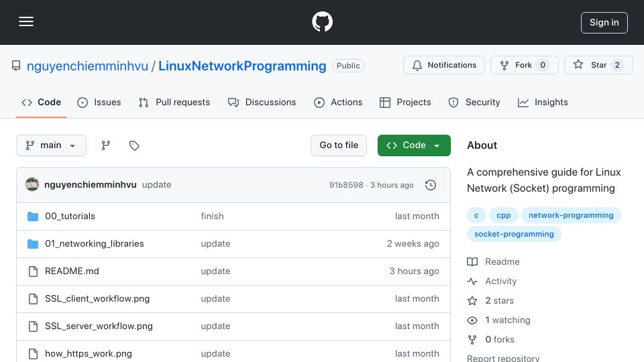Open how_https_work.png file

click(89, 354)
